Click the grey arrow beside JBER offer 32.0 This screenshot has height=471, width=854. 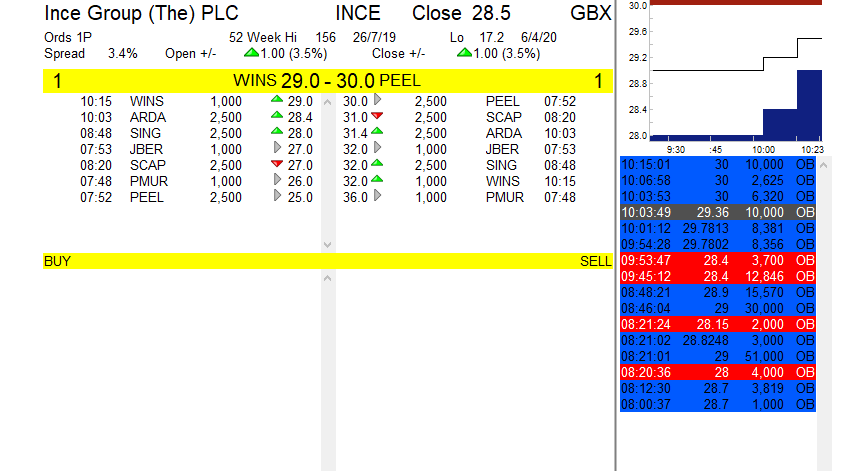click(x=377, y=148)
